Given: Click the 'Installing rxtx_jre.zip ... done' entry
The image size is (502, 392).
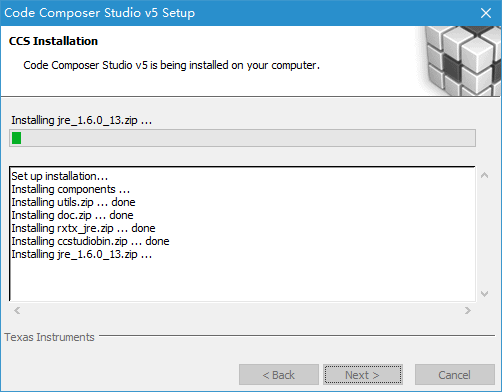Looking at the screenshot, I should 83,228.
